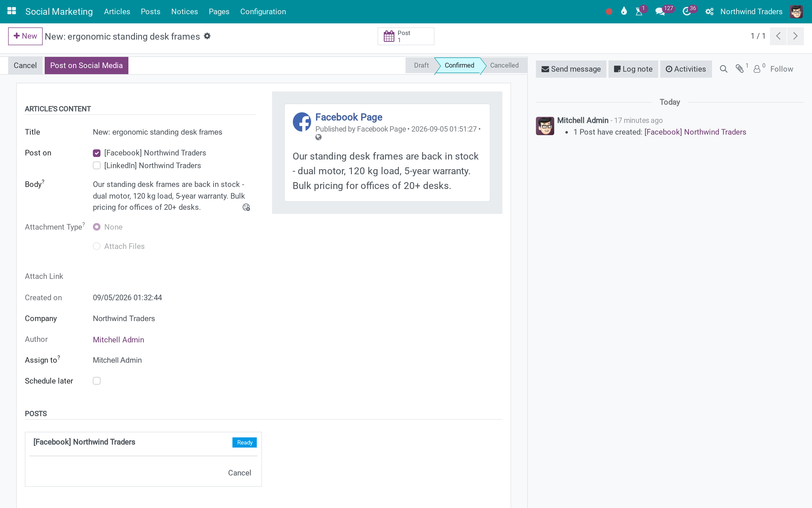Open the Post 1 stat button
The image size is (812, 508).
pos(406,36)
